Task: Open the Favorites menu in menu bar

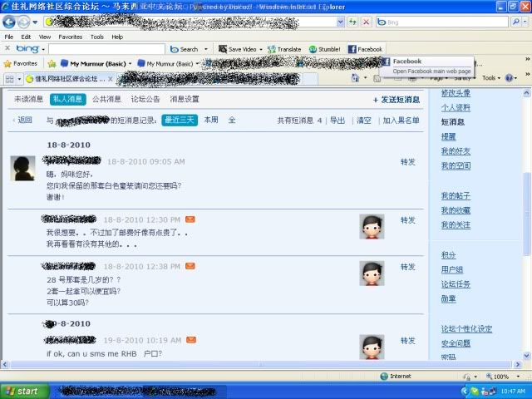Action: coord(70,37)
